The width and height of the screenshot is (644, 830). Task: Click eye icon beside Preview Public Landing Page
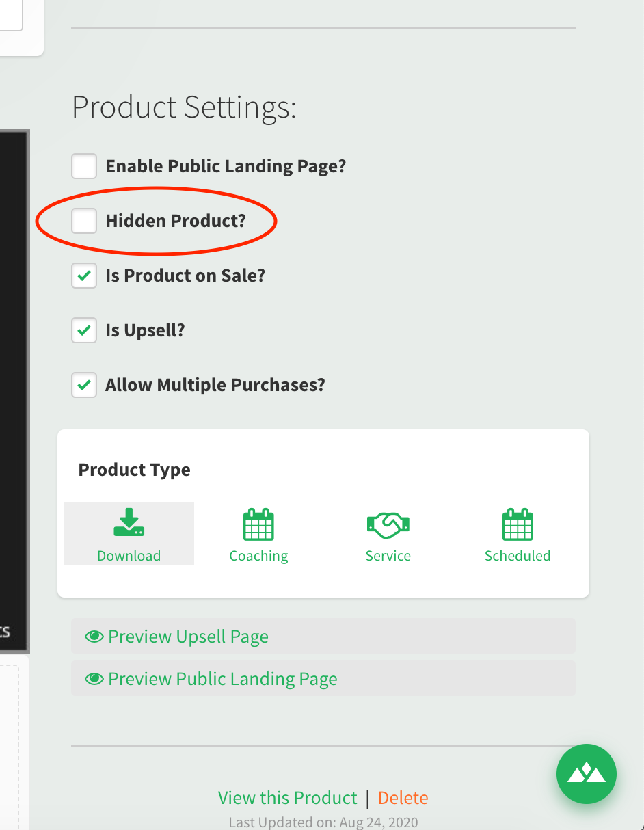click(x=94, y=679)
